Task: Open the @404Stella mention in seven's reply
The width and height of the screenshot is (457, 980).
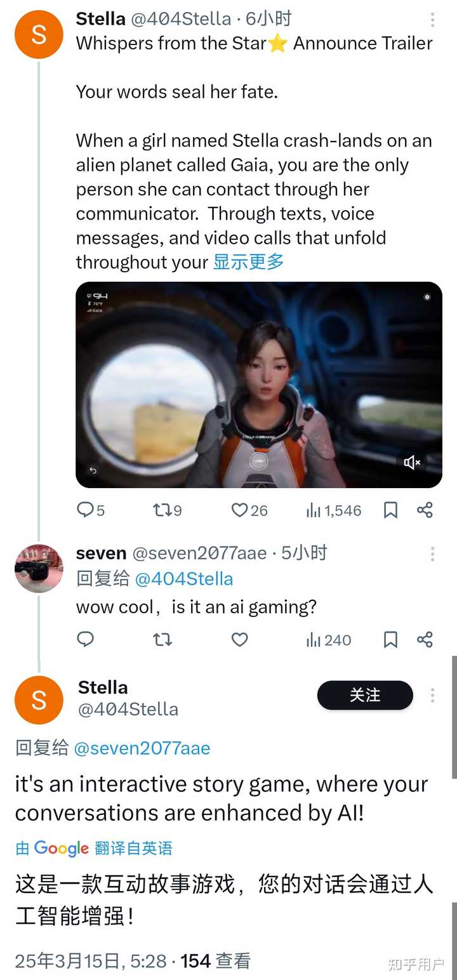Action: coord(184,579)
